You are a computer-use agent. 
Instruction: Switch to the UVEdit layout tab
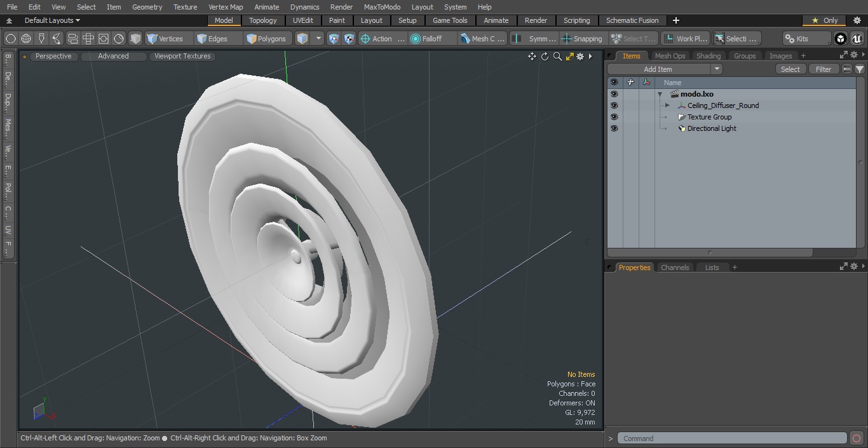point(303,20)
